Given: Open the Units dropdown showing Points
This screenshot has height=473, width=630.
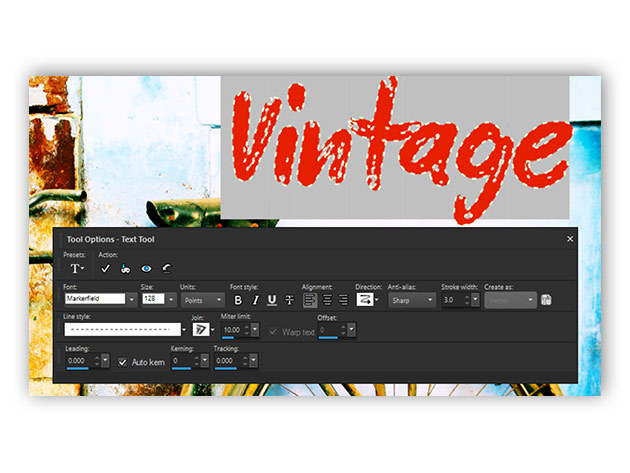Looking at the screenshot, I should (202, 300).
